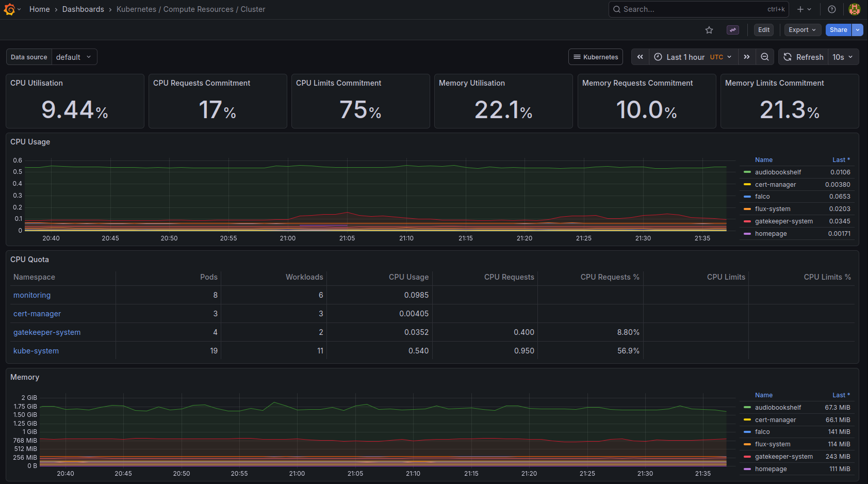The width and height of the screenshot is (868, 484).
Task: Open CPU Requests Commitment panel title
Action: (202, 83)
